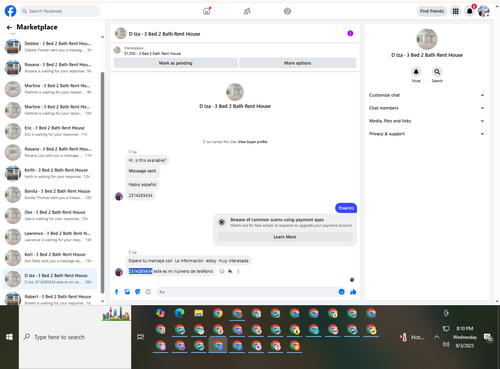Click More options button

pos(298,63)
